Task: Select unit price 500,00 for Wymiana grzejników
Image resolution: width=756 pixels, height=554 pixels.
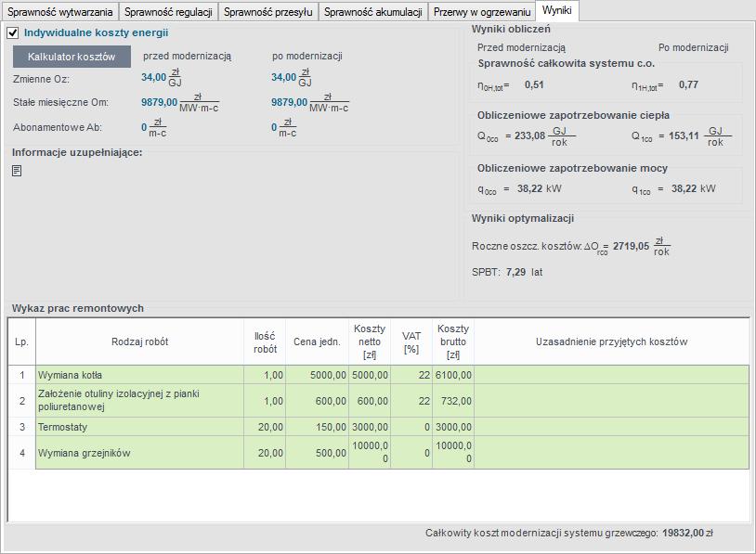Action: pyautogui.click(x=317, y=452)
